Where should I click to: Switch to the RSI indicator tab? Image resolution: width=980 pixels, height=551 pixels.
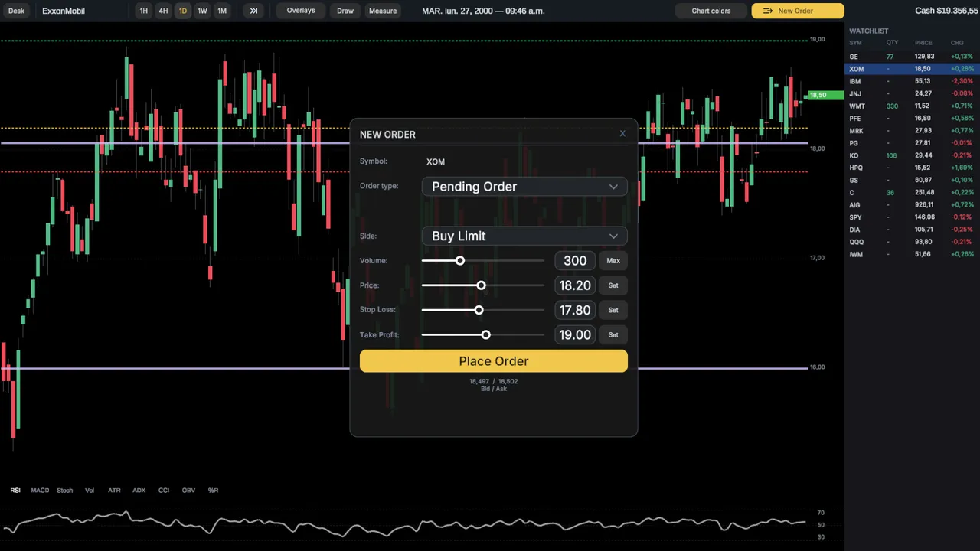point(15,490)
